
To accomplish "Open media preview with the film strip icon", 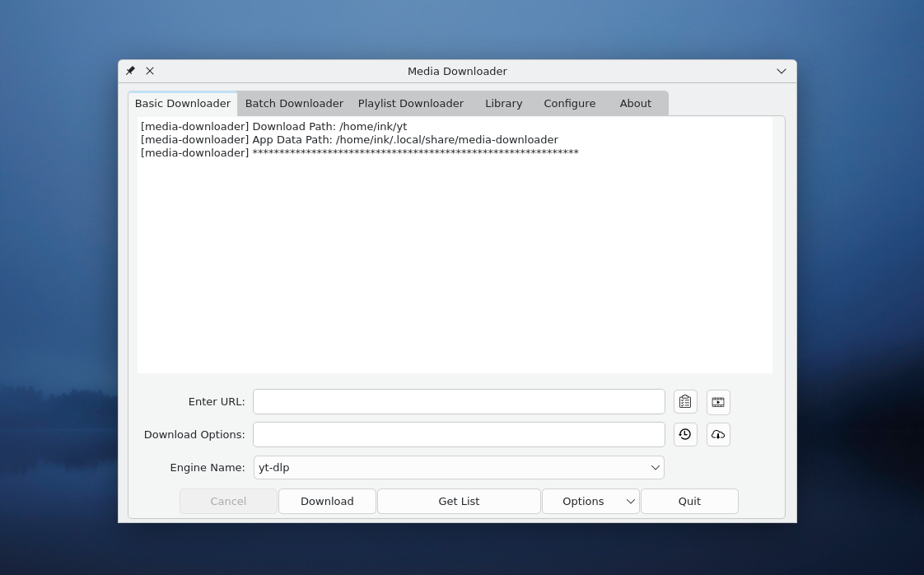I will [718, 401].
